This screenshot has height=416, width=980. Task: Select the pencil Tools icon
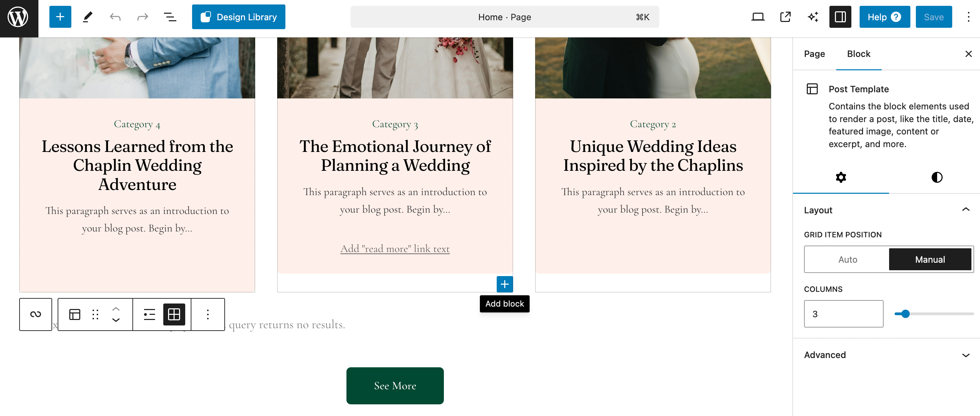tap(87, 17)
